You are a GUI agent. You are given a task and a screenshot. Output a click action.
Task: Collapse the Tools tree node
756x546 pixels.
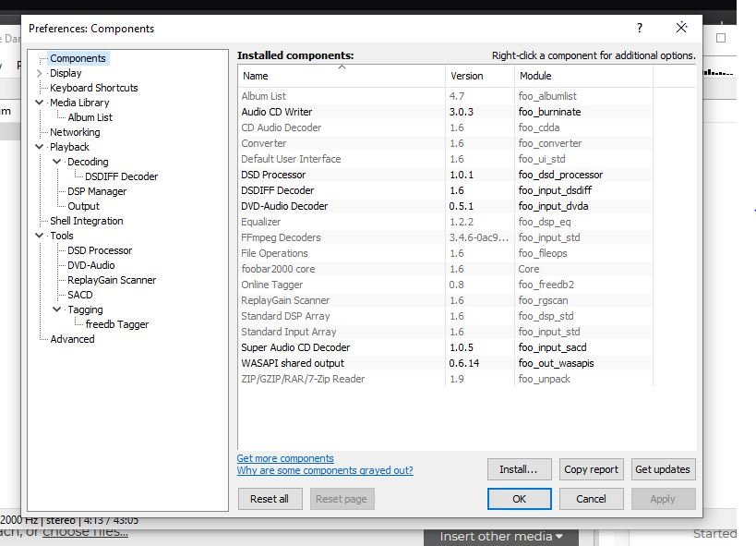[x=38, y=236]
